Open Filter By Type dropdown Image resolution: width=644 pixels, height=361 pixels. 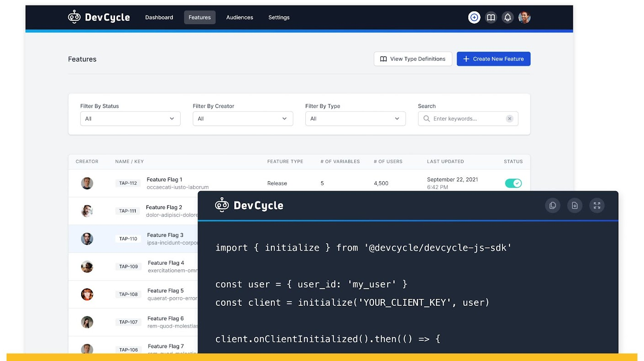(x=356, y=119)
